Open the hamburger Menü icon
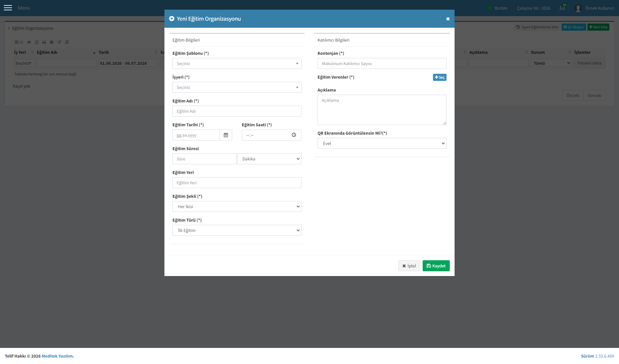Screen dimensions: 619x364 coord(8,8)
